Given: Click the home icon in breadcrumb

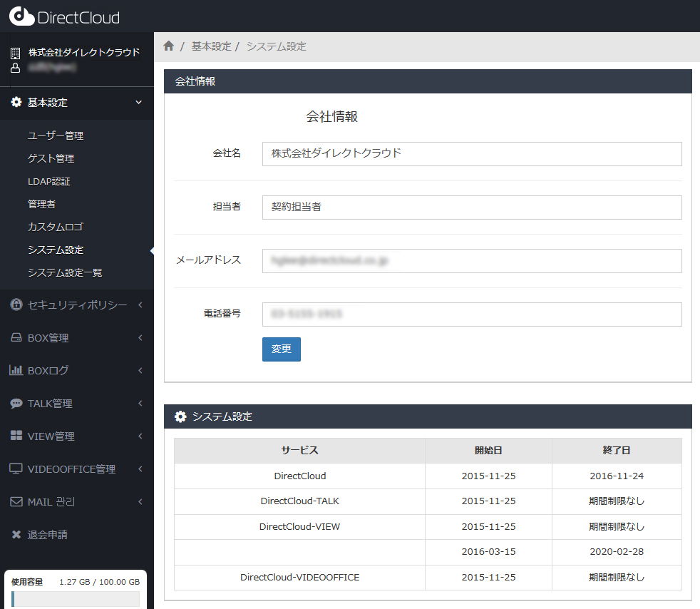Looking at the screenshot, I should (x=168, y=46).
